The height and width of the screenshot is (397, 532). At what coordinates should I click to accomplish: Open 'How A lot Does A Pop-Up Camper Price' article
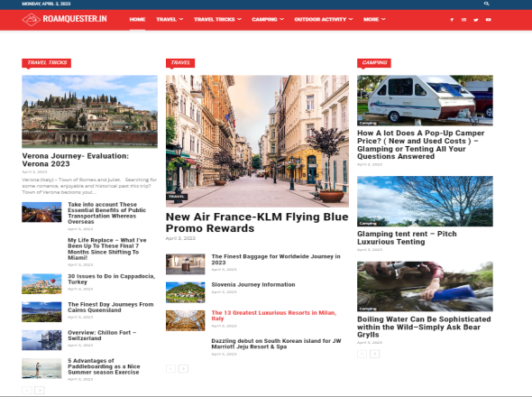pos(421,144)
